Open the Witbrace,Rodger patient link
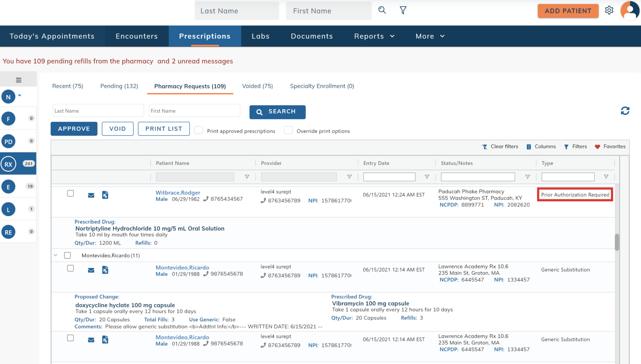This screenshot has width=641, height=364. point(178,192)
